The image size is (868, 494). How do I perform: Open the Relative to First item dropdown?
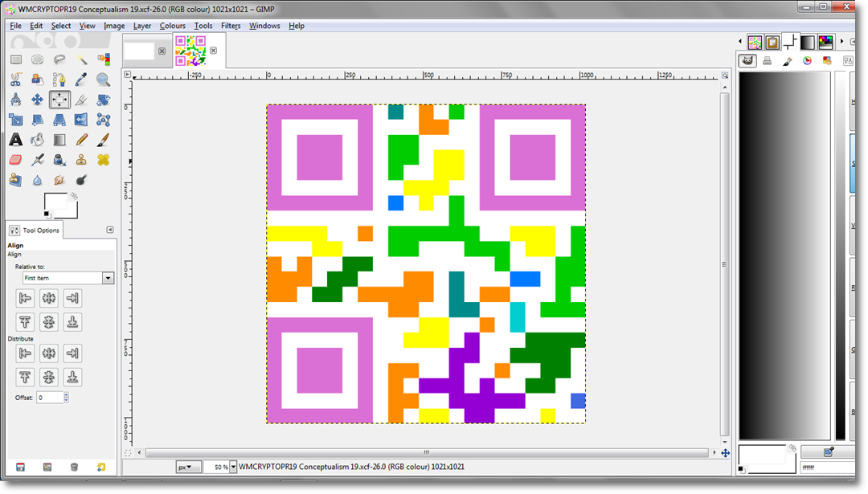68,278
